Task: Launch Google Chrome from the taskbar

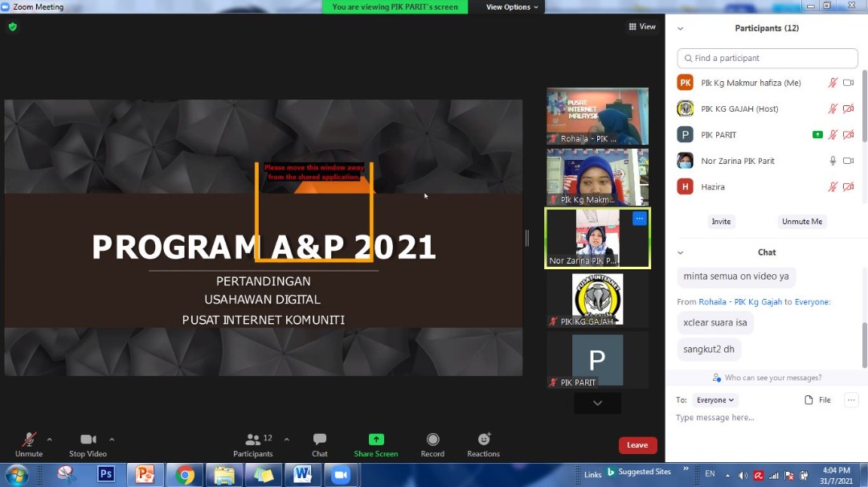Action: click(x=185, y=475)
